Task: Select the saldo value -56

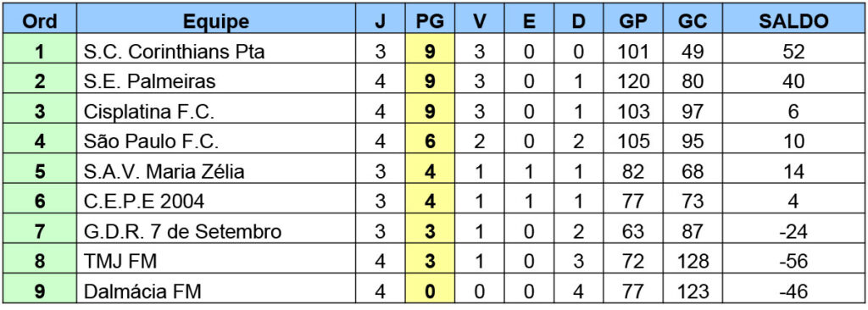Action: (793, 261)
